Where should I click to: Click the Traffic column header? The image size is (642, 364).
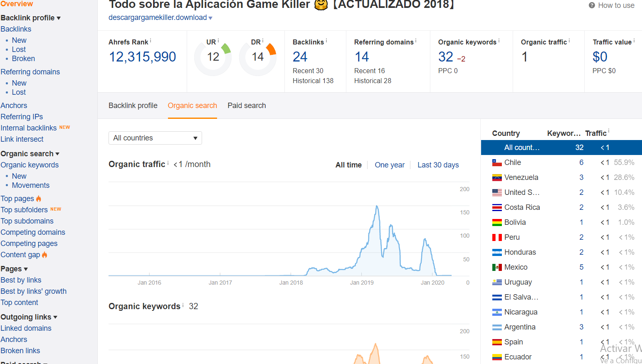[x=596, y=133]
